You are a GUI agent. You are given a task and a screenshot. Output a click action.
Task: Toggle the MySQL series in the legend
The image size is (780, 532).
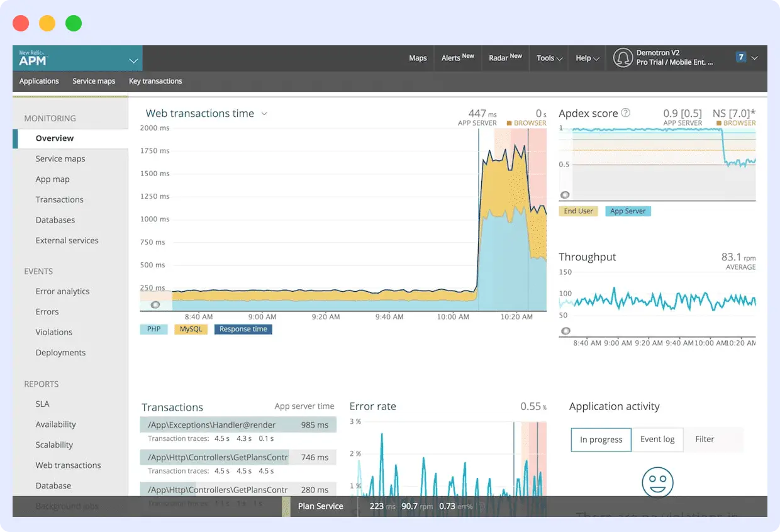tap(191, 329)
